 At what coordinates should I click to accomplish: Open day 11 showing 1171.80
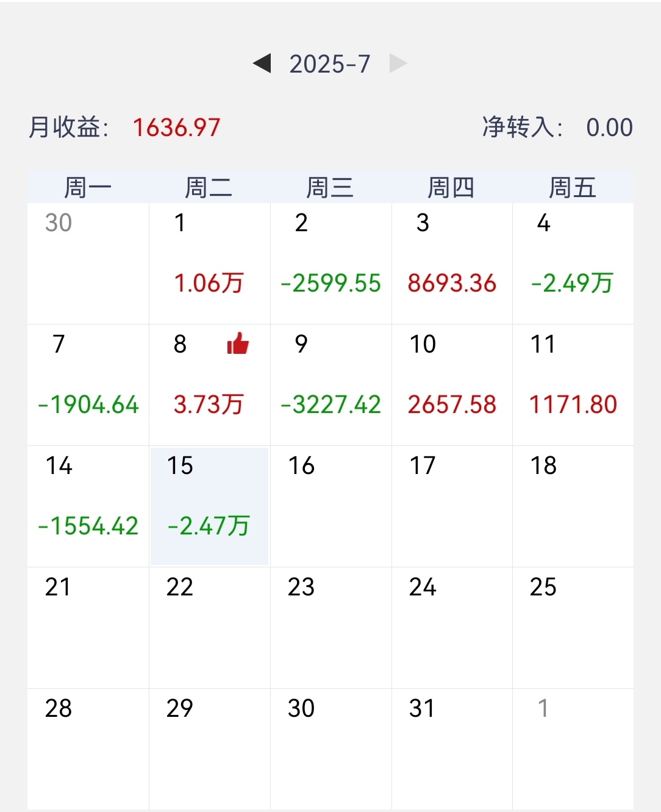[573, 385]
